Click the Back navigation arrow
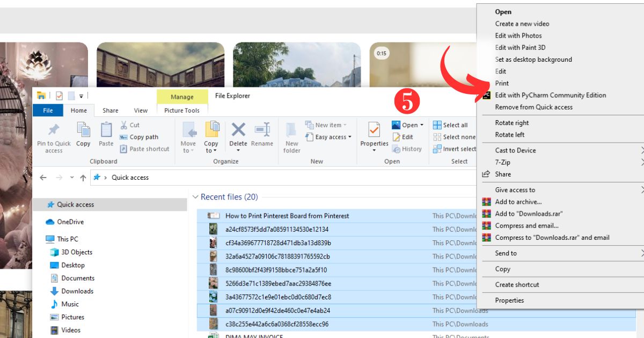This screenshot has width=644, height=338. coord(43,178)
